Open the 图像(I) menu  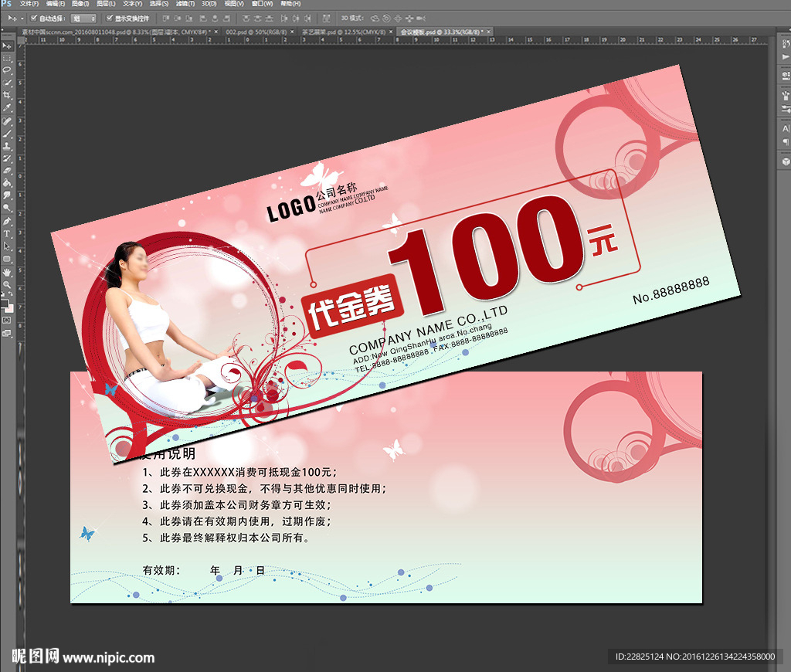[80, 4]
